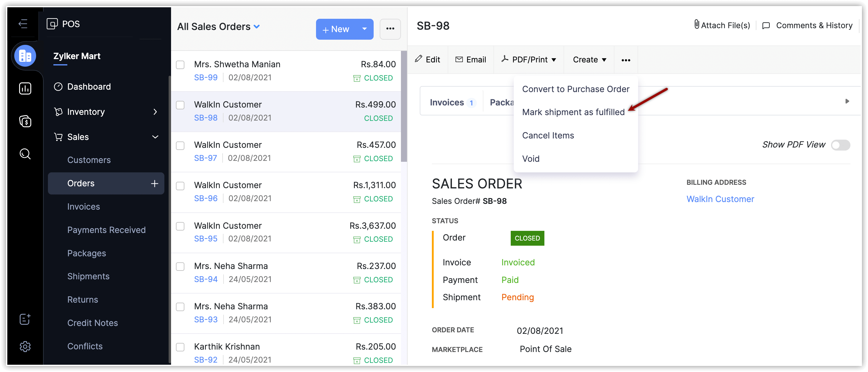Click the search magnifier icon in the rail
The image size is (868, 372).
[25, 154]
